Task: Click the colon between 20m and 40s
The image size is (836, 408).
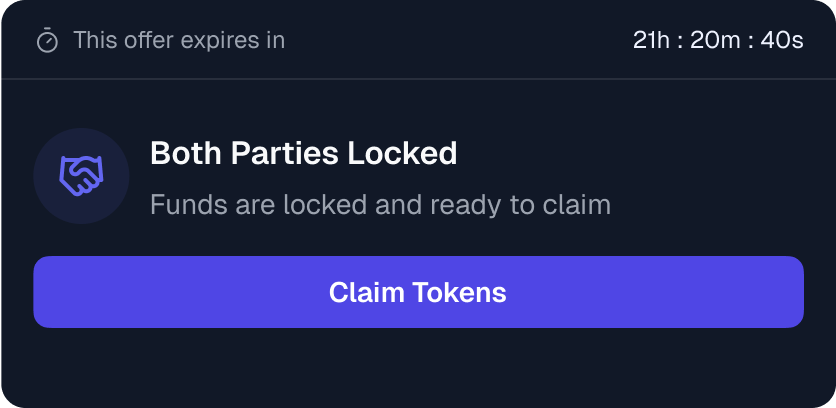Action: 751,41
